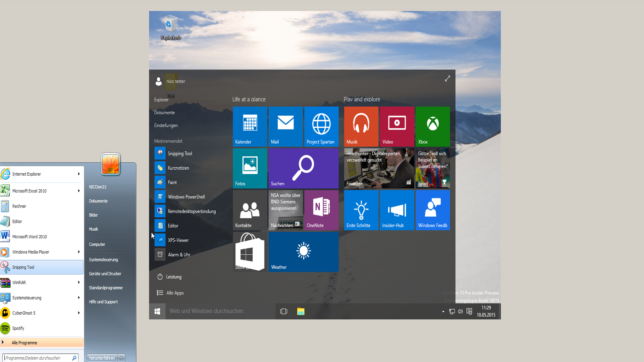Viewport: 644px width, 362px height.
Task: Open File Explorer from the taskbar
Action: pyautogui.click(x=301, y=311)
